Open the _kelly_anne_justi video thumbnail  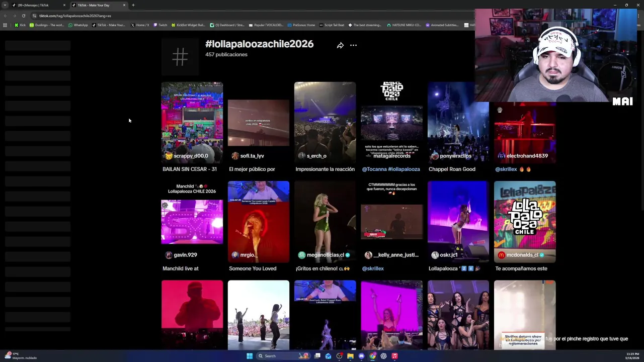tap(391, 222)
